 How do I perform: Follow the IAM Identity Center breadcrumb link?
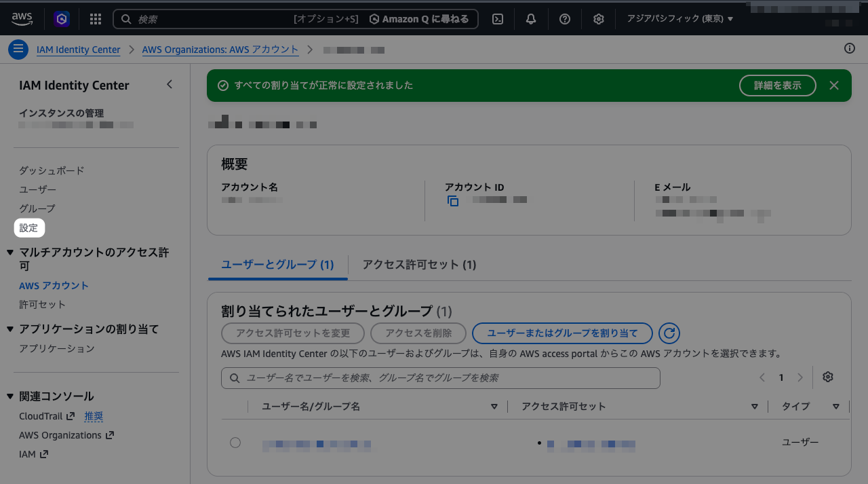coord(79,50)
